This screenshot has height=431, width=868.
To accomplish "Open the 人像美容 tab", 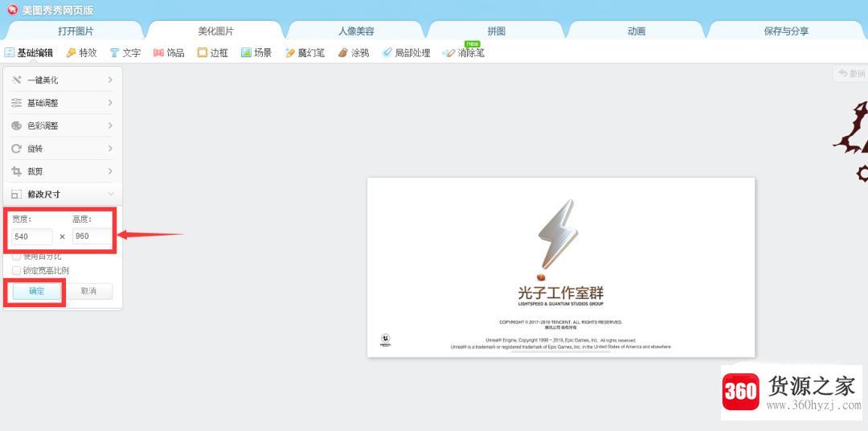I will click(356, 31).
